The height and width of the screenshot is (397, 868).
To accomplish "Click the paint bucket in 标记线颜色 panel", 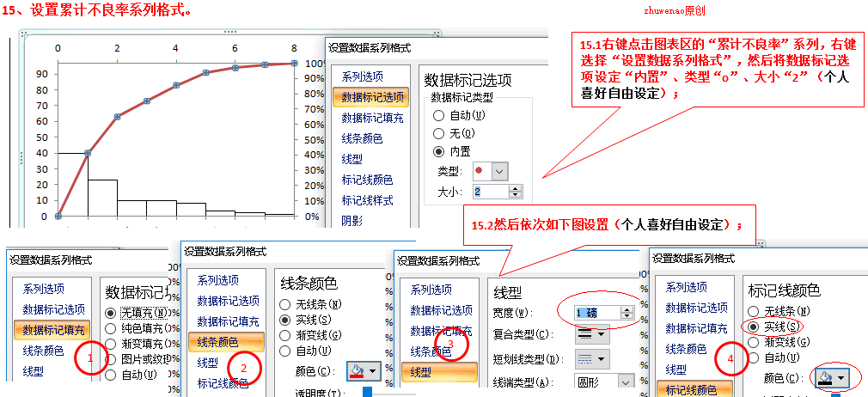I will coord(824,377).
